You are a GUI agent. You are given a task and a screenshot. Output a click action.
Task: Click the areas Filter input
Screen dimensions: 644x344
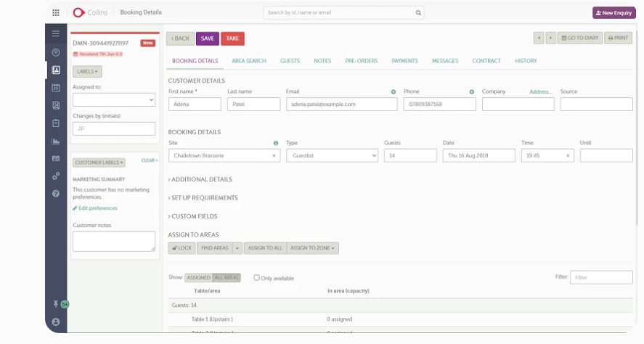(601, 277)
